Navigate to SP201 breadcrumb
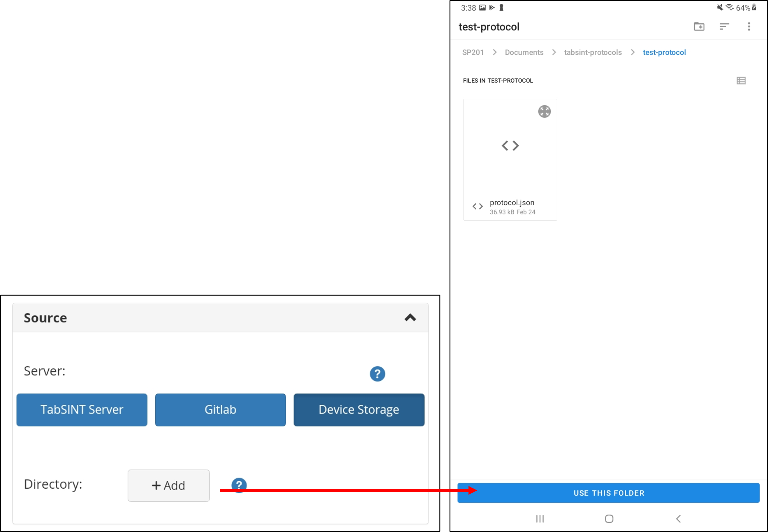768x532 pixels. point(473,52)
